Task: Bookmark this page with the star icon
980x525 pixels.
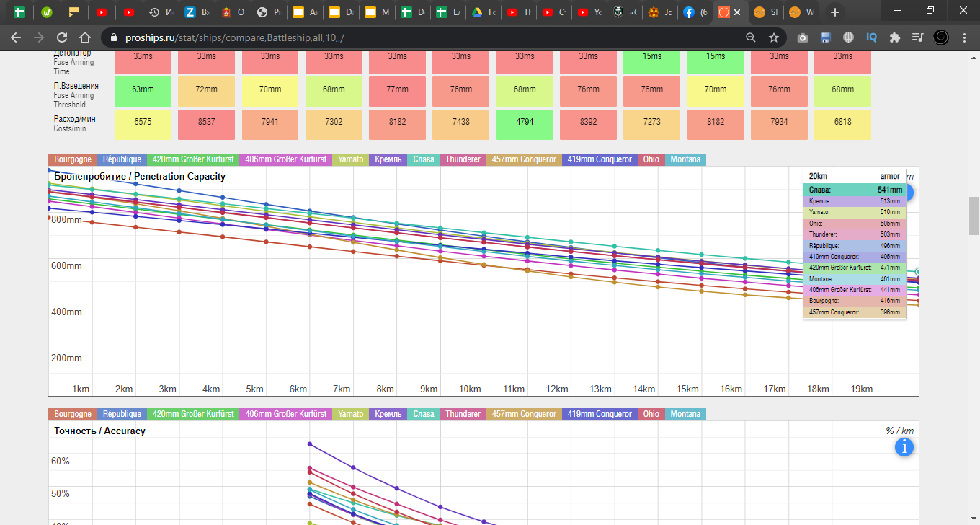Action: tap(773, 37)
